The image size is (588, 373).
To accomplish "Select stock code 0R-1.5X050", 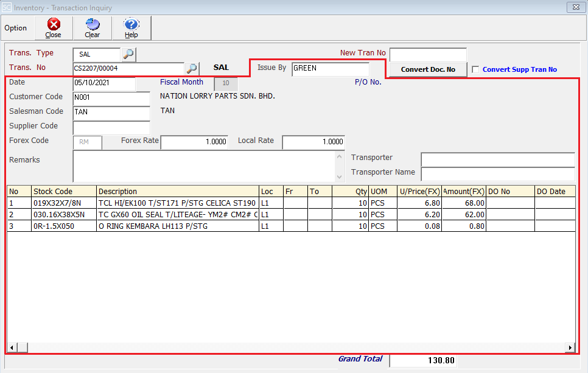I will coord(64,226).
